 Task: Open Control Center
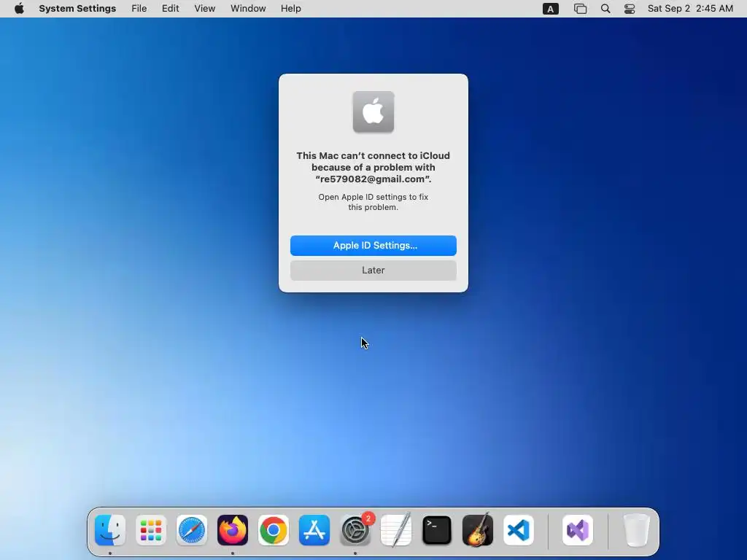pyautogui.click(x=630, y=9)
